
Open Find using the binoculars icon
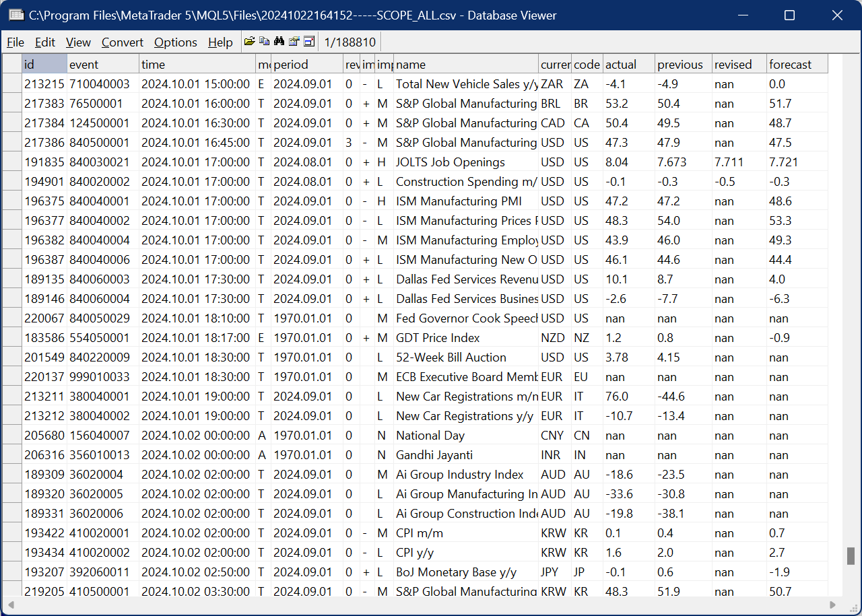(279, 41)
